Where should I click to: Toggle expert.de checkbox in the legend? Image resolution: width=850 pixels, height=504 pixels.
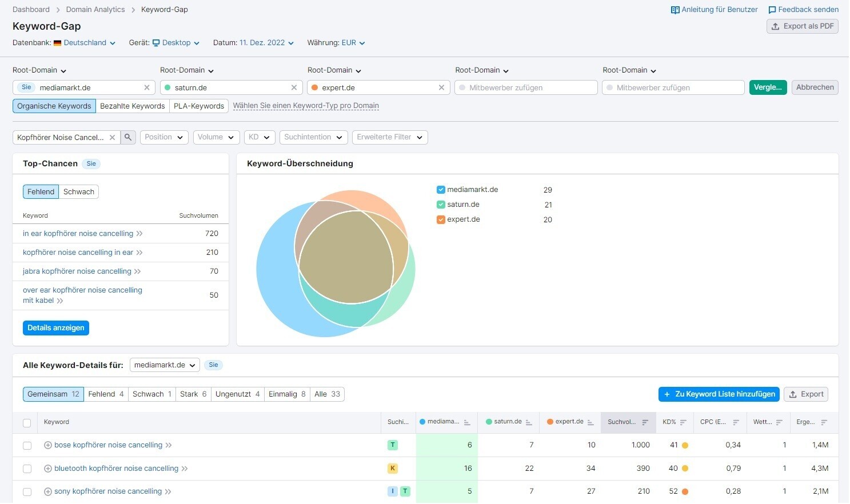tap(441, 220)
